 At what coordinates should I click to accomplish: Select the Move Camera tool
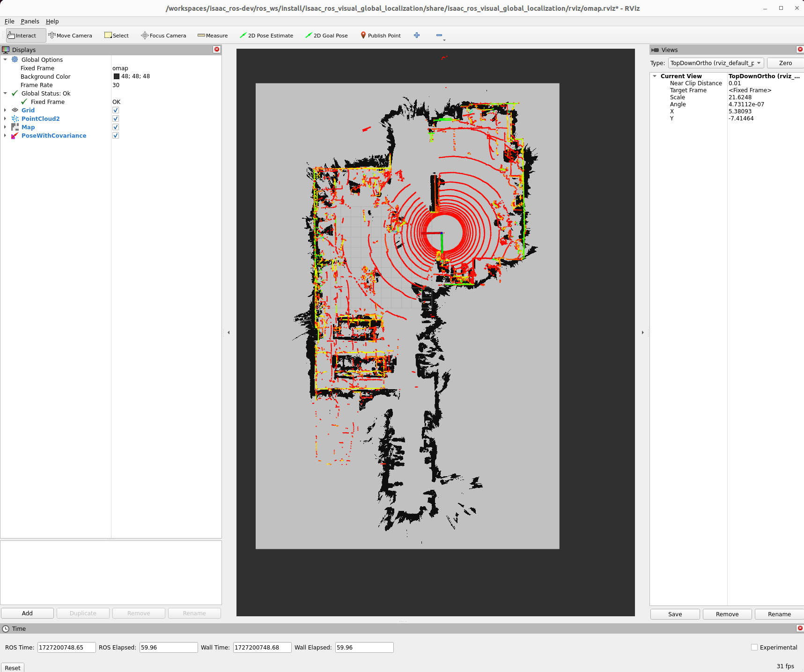70,35
